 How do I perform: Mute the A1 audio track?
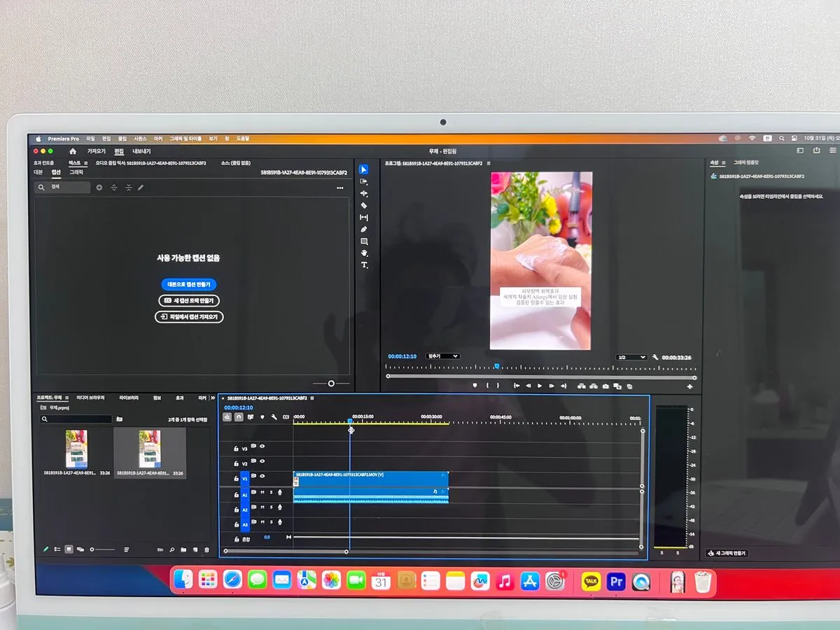point(262,492)
